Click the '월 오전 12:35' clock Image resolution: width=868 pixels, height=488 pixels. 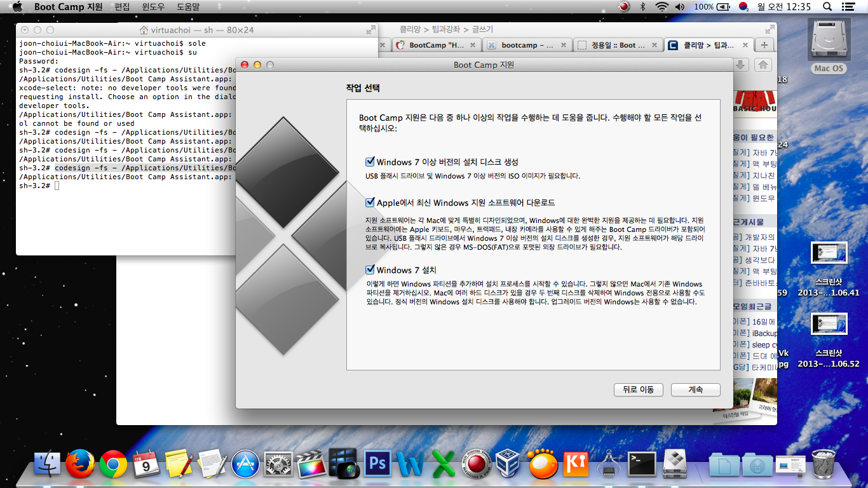[x=785, y=7]
